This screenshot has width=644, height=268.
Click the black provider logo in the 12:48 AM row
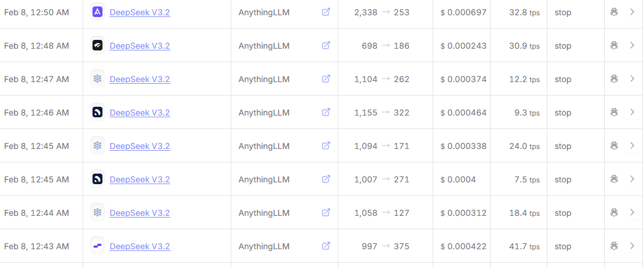point(98,45)
